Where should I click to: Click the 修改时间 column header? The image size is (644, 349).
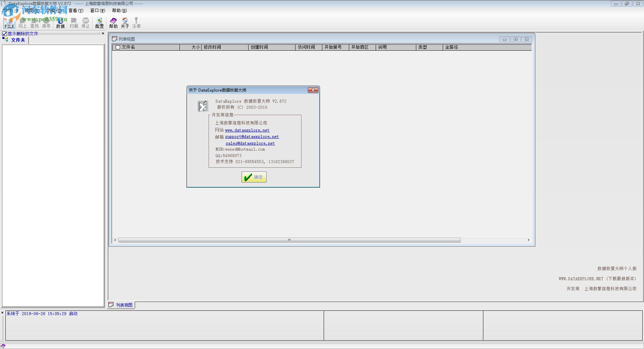[x=225, y=47]
